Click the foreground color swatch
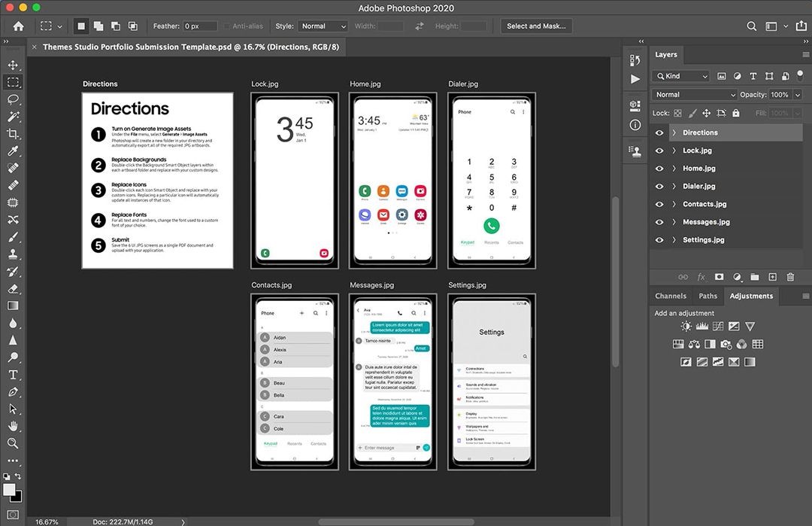812x526 pixels. pos(9,490)
